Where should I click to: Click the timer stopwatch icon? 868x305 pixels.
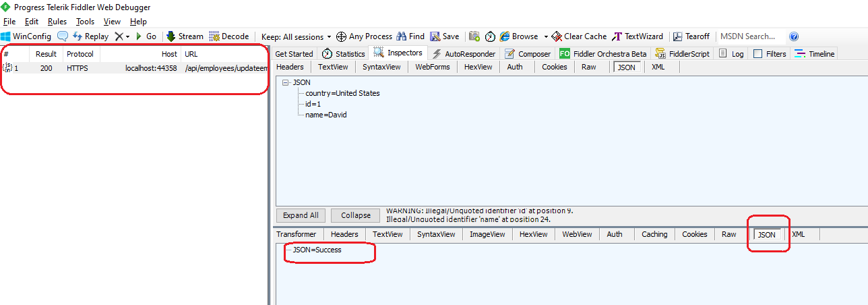(x=490, y=36)
